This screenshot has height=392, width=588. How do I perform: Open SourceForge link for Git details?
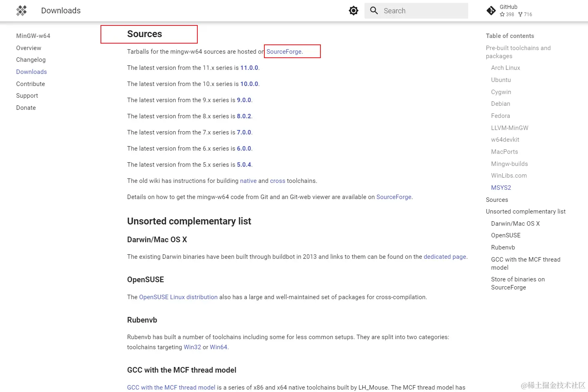[x=394, y=197]
